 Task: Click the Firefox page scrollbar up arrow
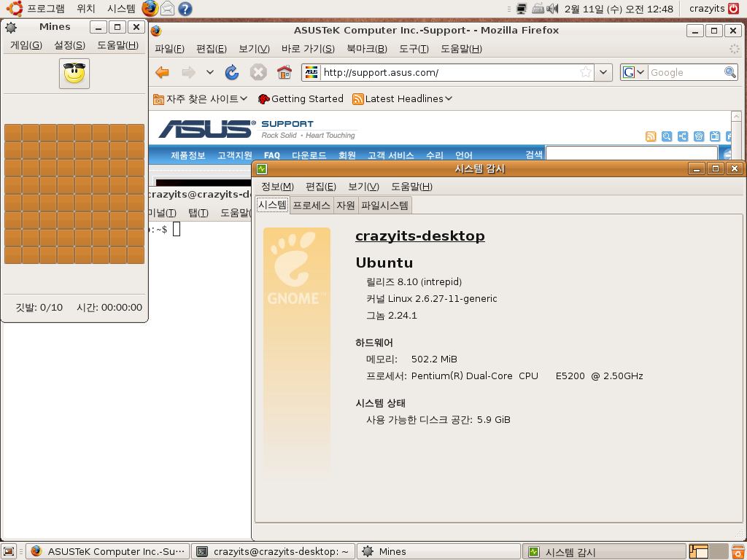(x=736, y=116)
